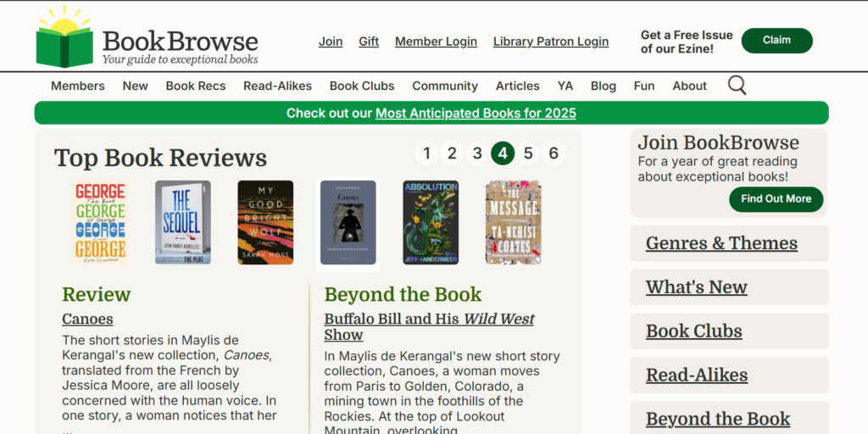
Task: Select The Book of George cover
Action: tap(100, 223)
